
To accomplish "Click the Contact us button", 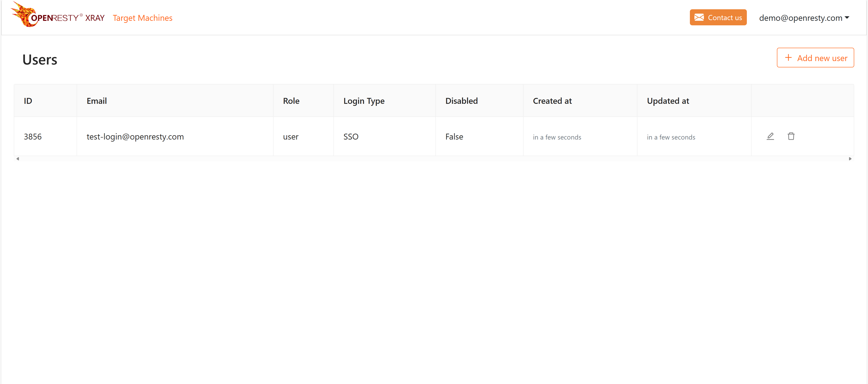I will coord(718,18).
